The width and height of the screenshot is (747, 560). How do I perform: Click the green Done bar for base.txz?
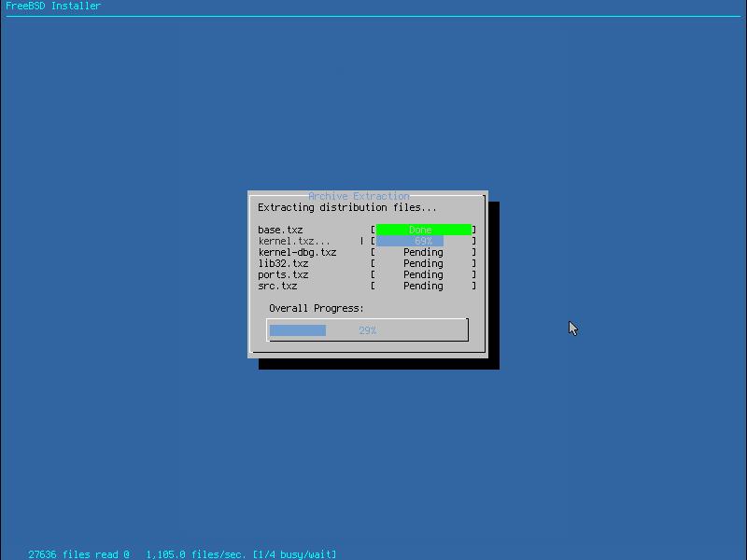424,230
